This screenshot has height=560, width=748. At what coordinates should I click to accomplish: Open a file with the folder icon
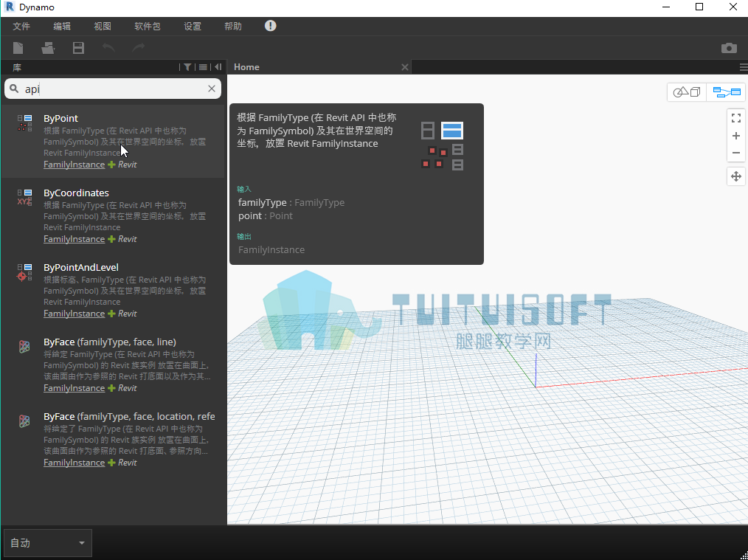click(48, 48)
